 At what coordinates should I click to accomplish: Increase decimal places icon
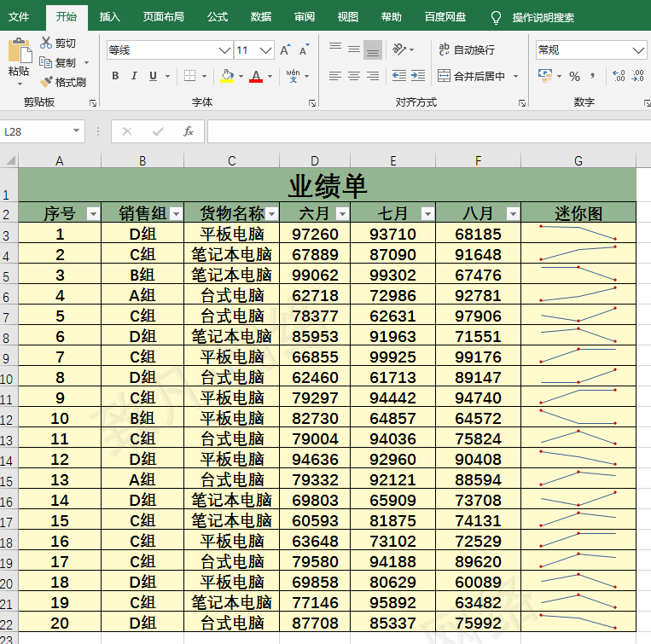pos(619,76)
